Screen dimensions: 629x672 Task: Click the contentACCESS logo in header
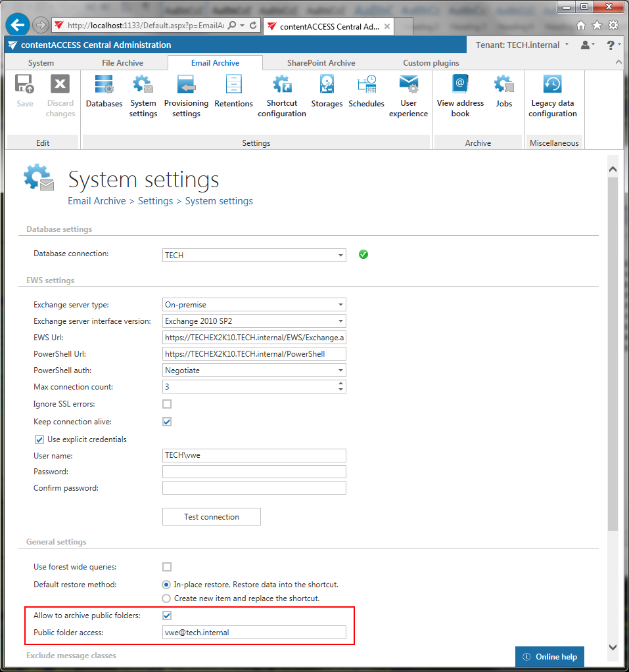[12, 45]
